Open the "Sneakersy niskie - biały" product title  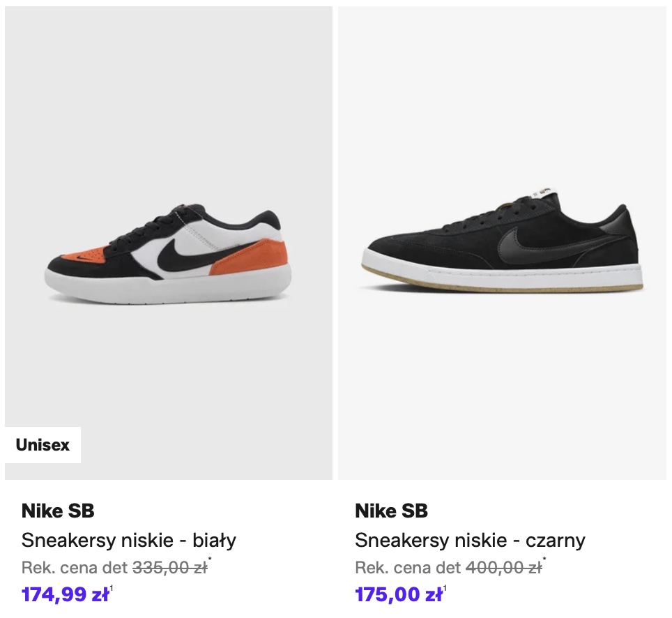coord(129,540)
